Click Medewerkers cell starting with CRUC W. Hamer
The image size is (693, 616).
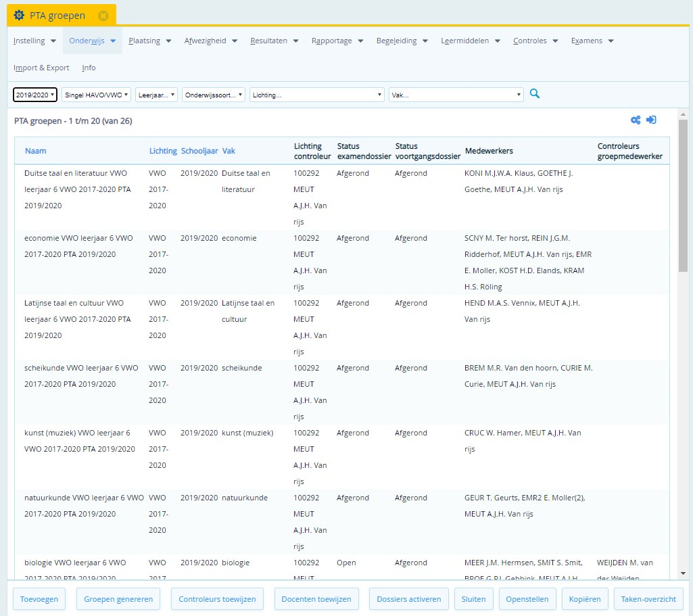(x=523, y=441)
